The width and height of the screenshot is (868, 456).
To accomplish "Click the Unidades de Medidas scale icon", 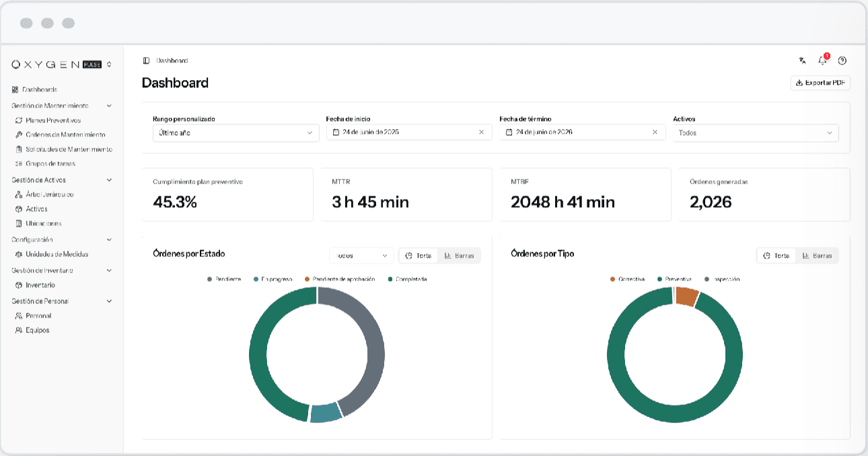I will 19,254.
